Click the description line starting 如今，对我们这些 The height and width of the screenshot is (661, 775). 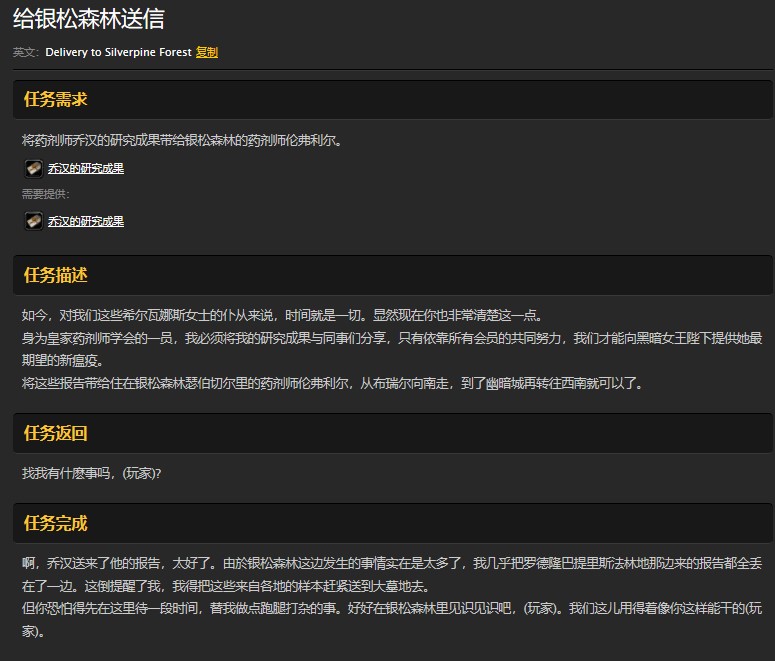[x=282, y=315]
